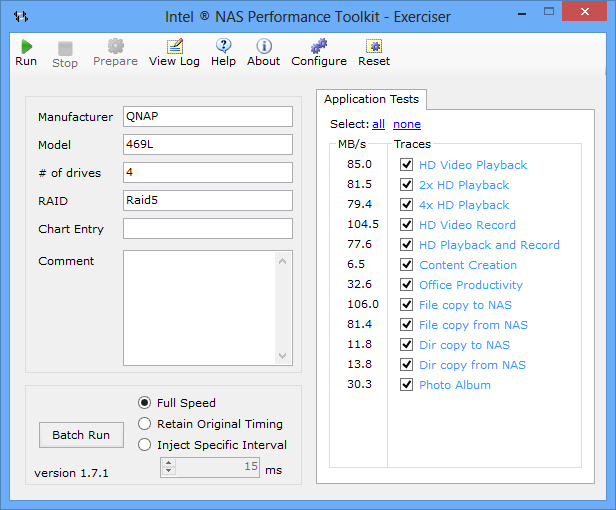Click Comment box scroll up arrow

pos(282,261)
